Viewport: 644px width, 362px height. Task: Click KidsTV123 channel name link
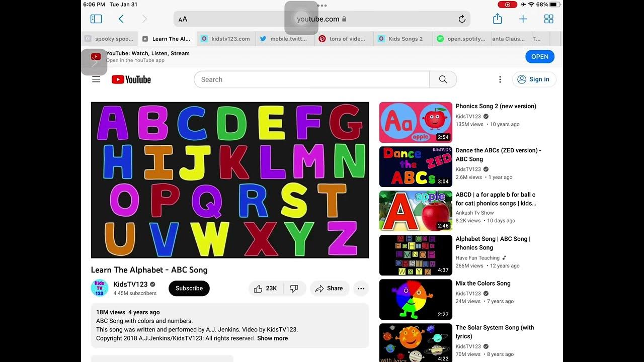[x=131, y=285]
